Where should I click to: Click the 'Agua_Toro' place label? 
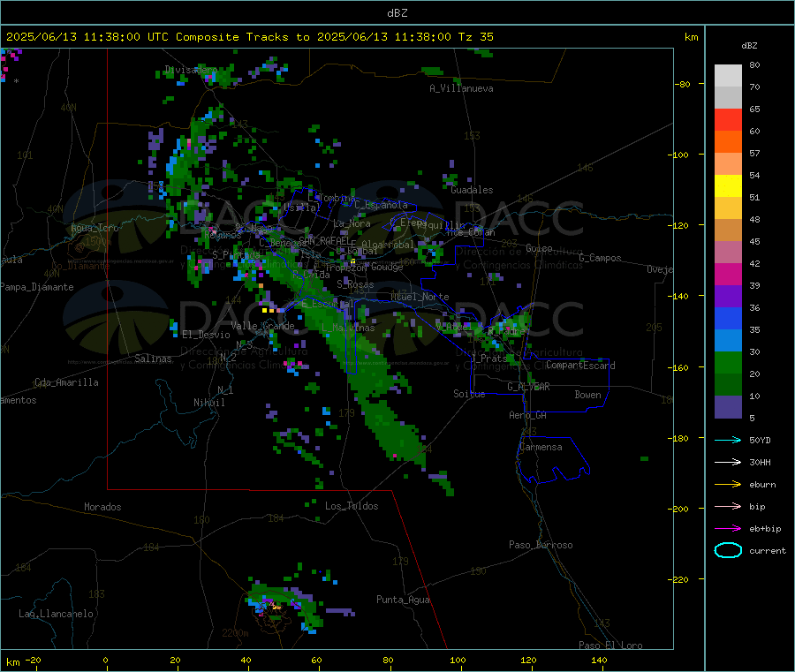point(95,228)
